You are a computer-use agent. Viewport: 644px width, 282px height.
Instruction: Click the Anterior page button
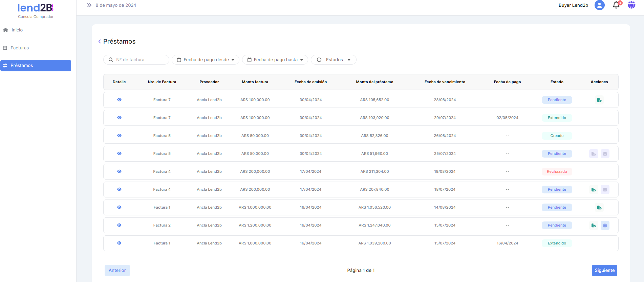117,271
